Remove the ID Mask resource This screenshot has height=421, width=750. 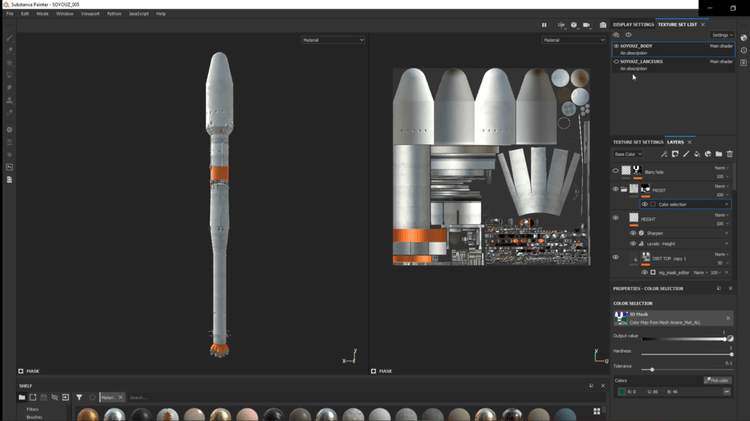point(728,318)
